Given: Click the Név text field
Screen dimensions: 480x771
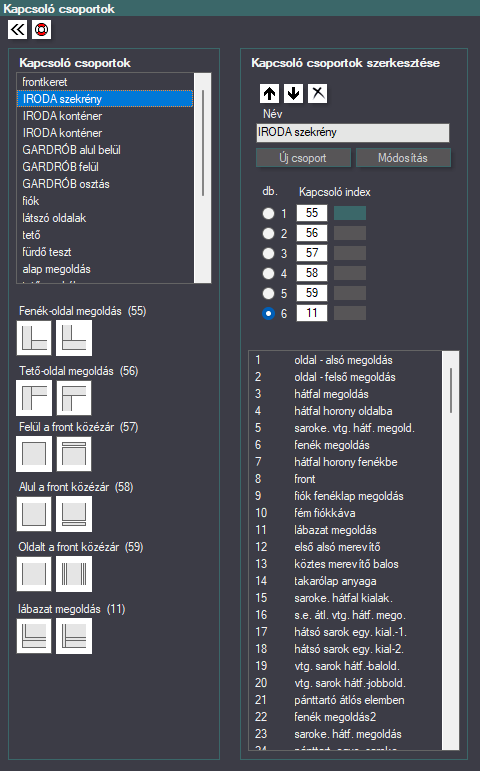Looking at the screenshot, I should (353, 132).
